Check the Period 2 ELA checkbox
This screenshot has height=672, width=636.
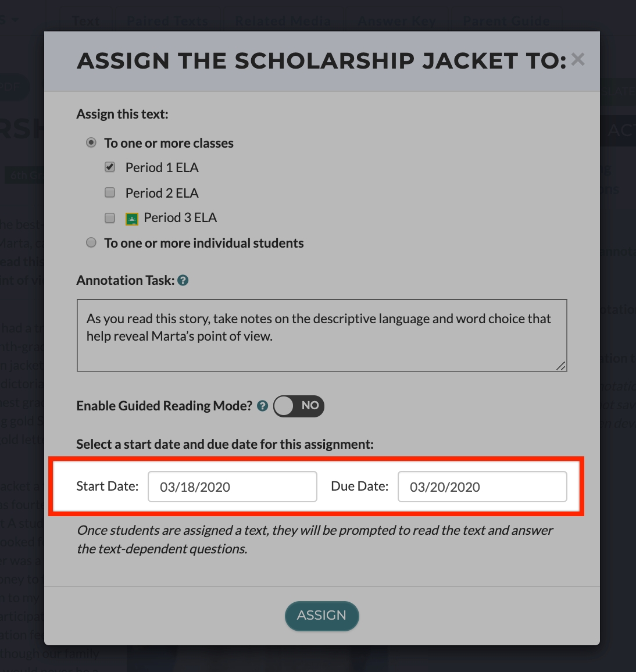(110, 192)
